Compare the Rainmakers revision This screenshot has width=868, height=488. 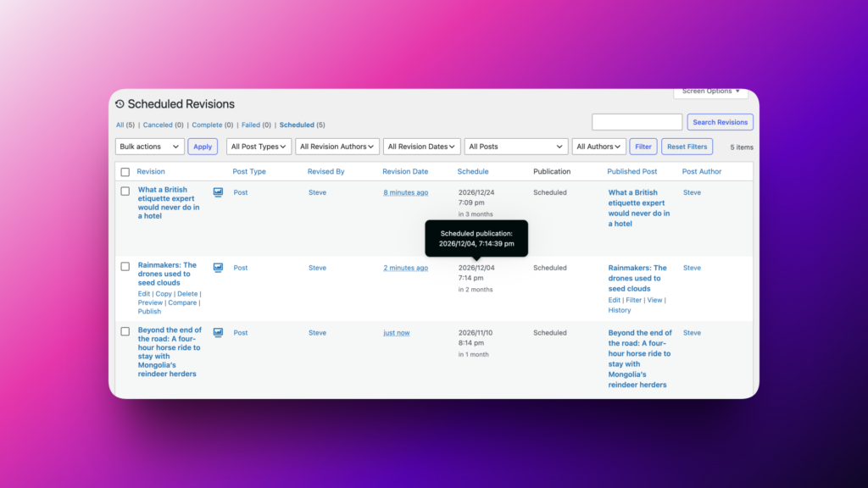click(x=182, y=302)
